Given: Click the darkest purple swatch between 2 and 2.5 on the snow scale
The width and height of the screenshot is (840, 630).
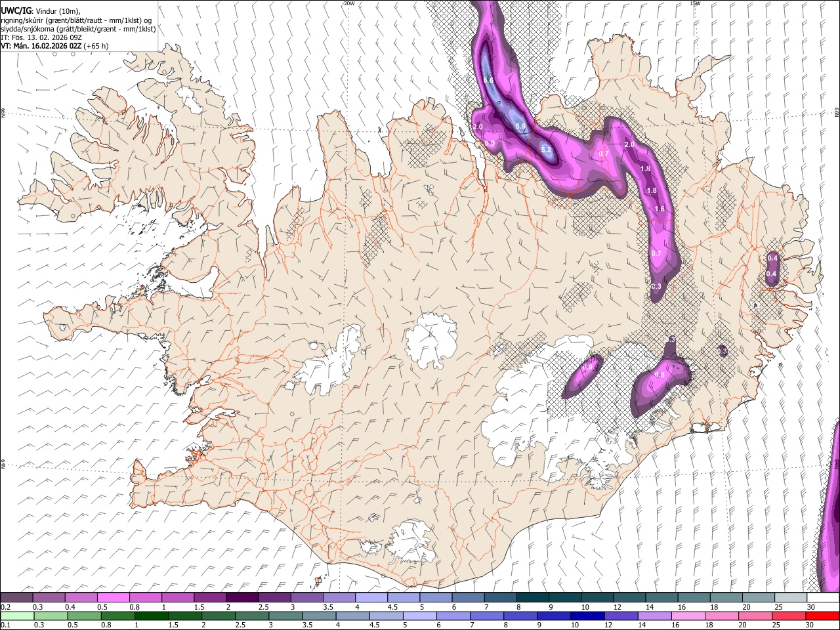Looking at the screenshot, I should point(241,598).
